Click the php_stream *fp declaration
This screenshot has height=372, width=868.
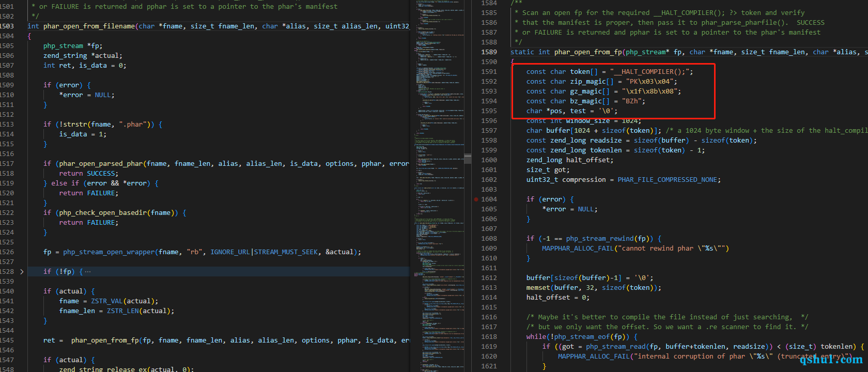(x=73, y=45)
